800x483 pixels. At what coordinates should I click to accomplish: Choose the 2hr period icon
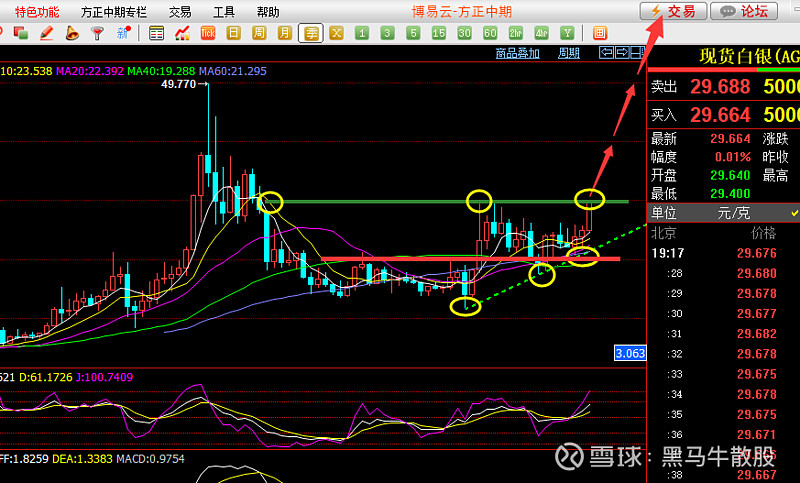(516, 33)
